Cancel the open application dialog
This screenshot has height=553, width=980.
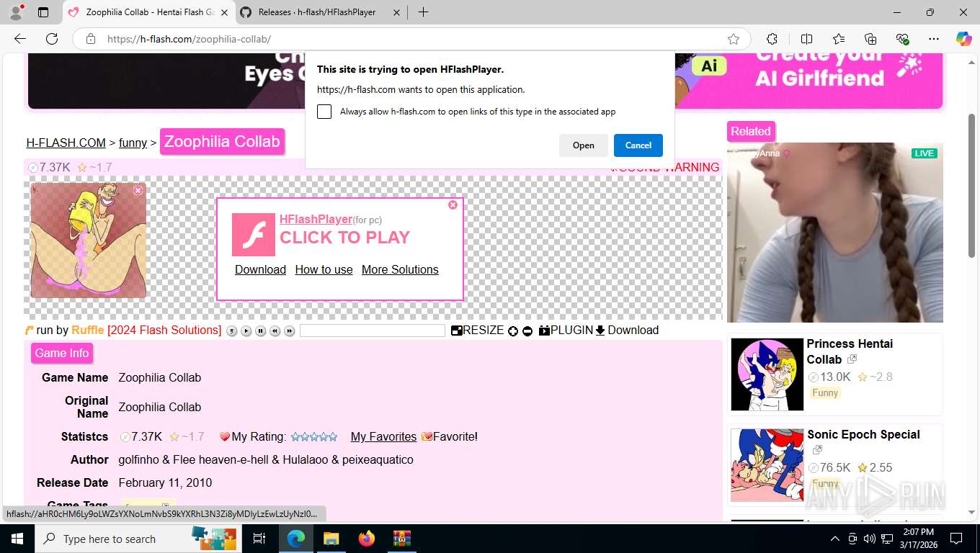tap(638, 145)
